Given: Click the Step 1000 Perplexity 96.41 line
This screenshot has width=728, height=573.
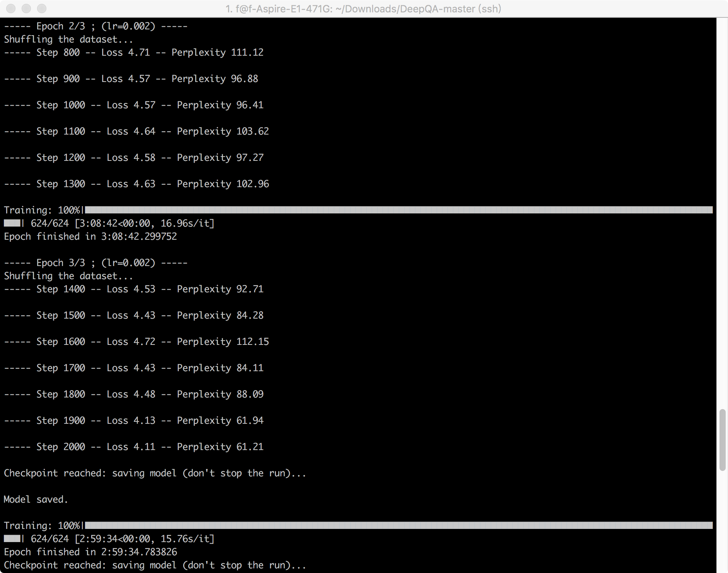Looking at the screenshot, I should (134, 105).
